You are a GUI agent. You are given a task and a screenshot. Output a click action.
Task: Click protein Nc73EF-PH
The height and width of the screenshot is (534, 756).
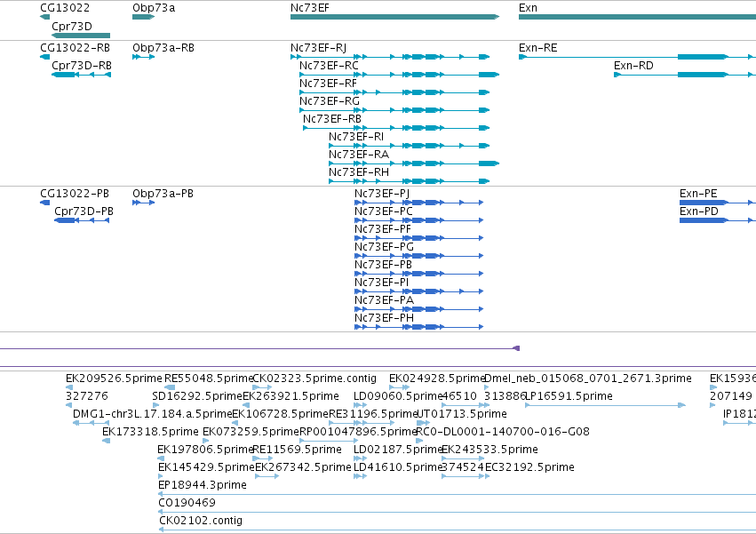(x=419, y=327)
